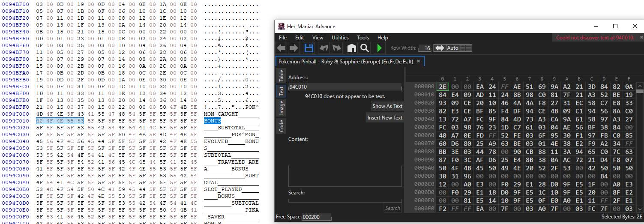Switch to the Image side tab

[x=282, y=108]
